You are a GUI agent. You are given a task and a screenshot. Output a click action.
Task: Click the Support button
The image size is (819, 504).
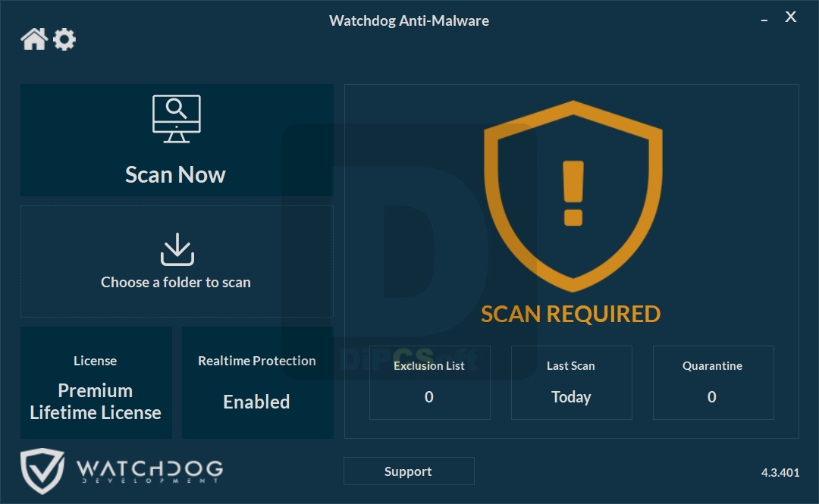[409, 471]
